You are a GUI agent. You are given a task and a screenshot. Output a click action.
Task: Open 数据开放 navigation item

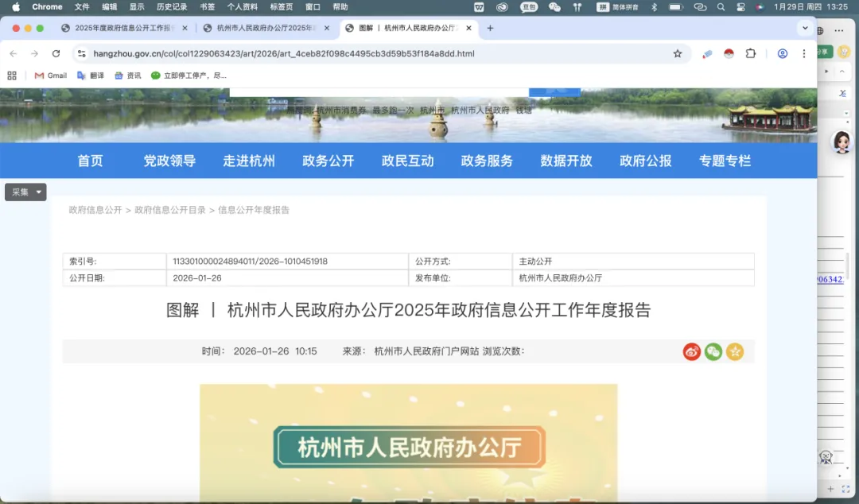pos(566,161)
